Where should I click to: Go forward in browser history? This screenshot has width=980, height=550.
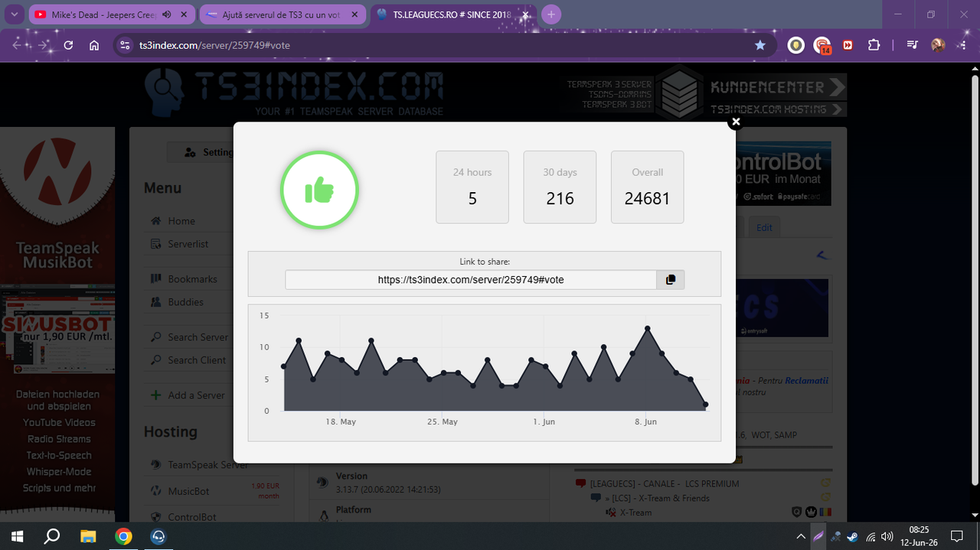(43, 45)
